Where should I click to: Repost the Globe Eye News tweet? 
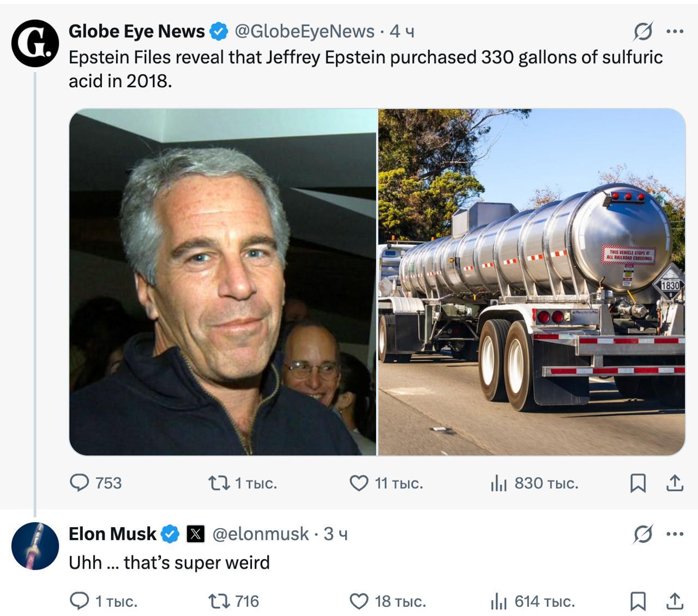(219, 483)
